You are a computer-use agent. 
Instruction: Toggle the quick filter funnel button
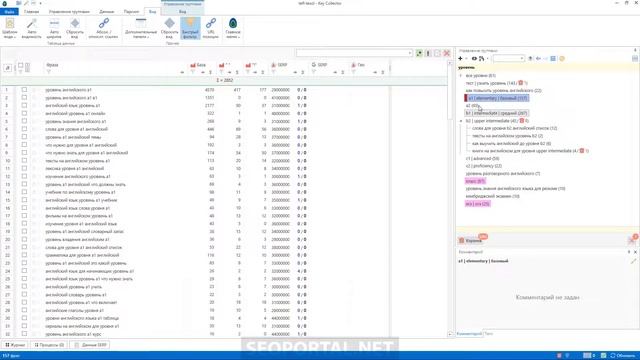click(x=190, y=28)
